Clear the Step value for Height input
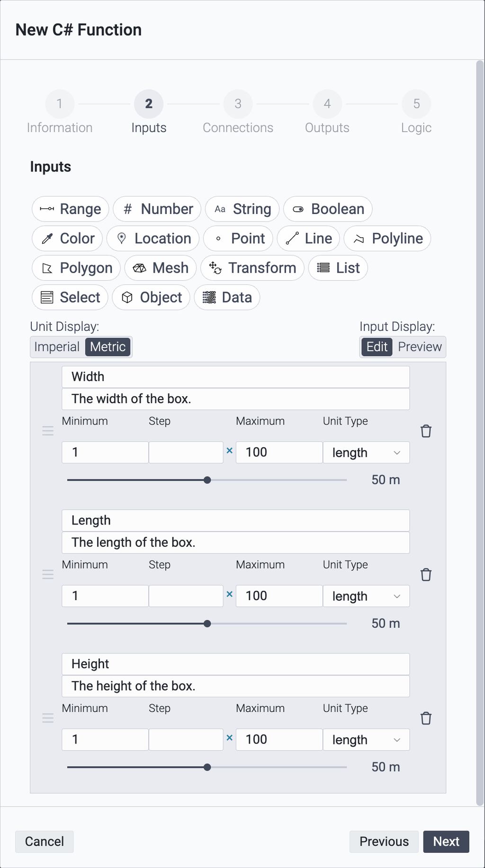Viewport: 485px width, 868px height. point(230,738)
